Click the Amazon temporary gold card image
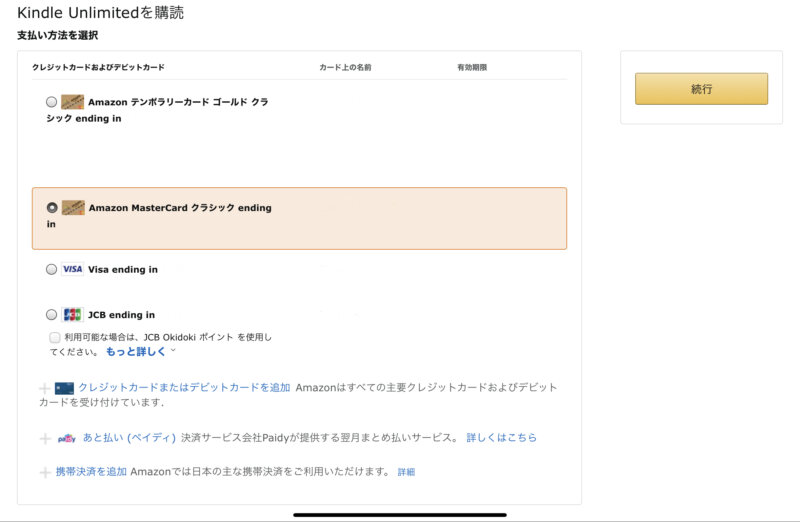800x522 pixels. [72, 102]
